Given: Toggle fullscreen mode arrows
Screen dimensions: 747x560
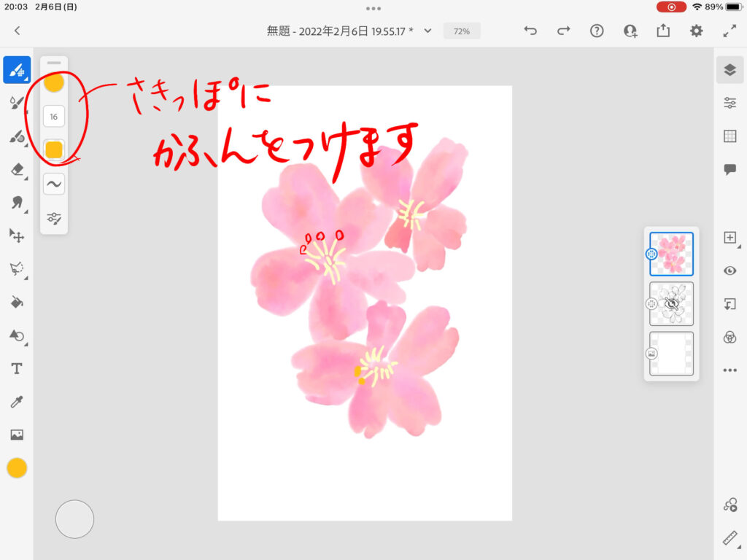Looking at the screenshot, I should point(729,31).
